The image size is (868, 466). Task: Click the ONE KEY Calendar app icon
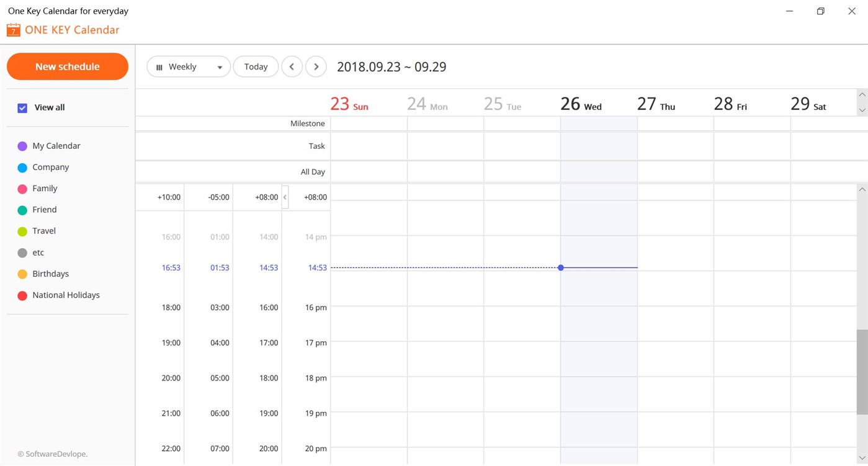13,29
